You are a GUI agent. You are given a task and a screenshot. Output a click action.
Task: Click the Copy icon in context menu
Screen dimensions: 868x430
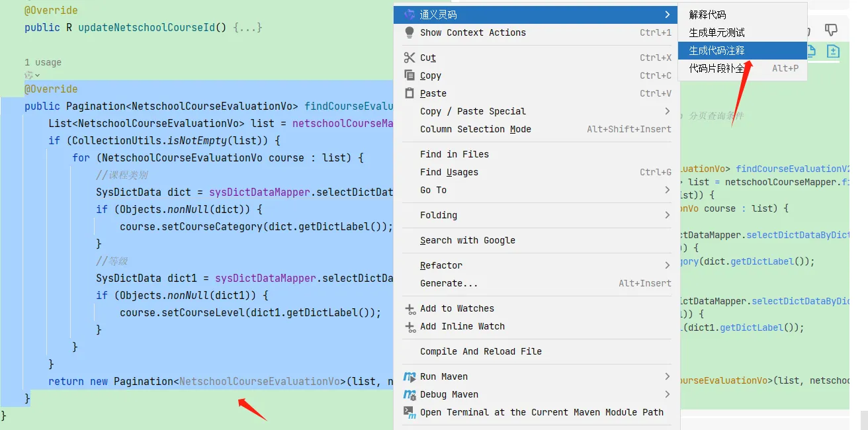click(410, 75)
